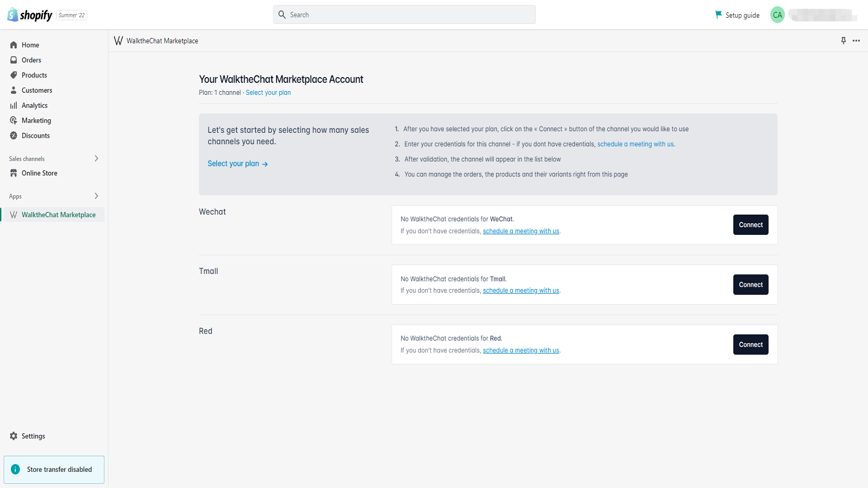
Task: Connect the Wechat channel
Action: 750,225
